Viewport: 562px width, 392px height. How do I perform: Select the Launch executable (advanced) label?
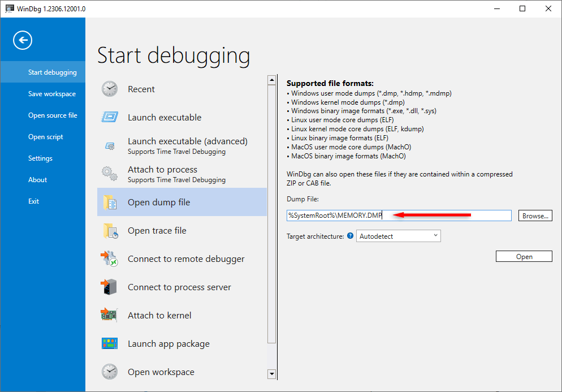pyautogui.click(x=188, y=141)
